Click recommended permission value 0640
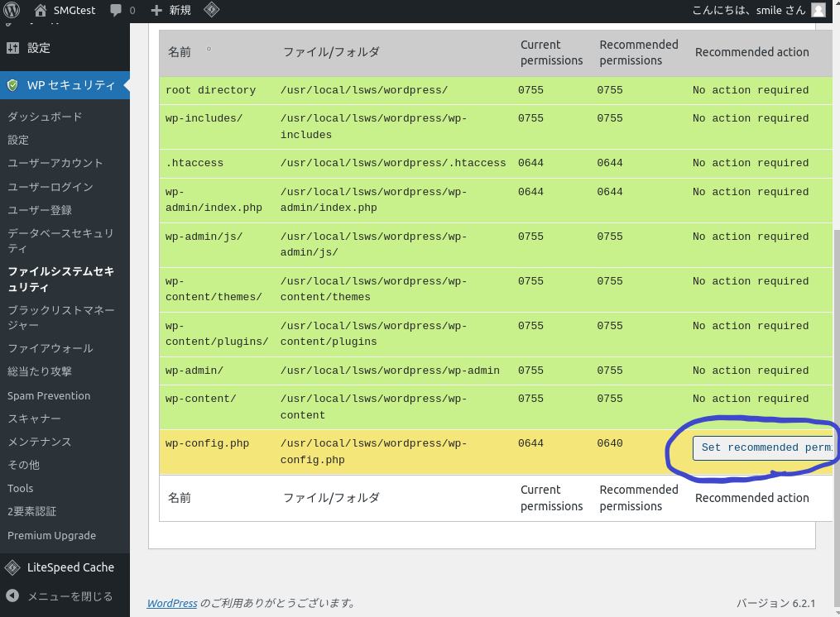840x617 pixels. [610, 443]
